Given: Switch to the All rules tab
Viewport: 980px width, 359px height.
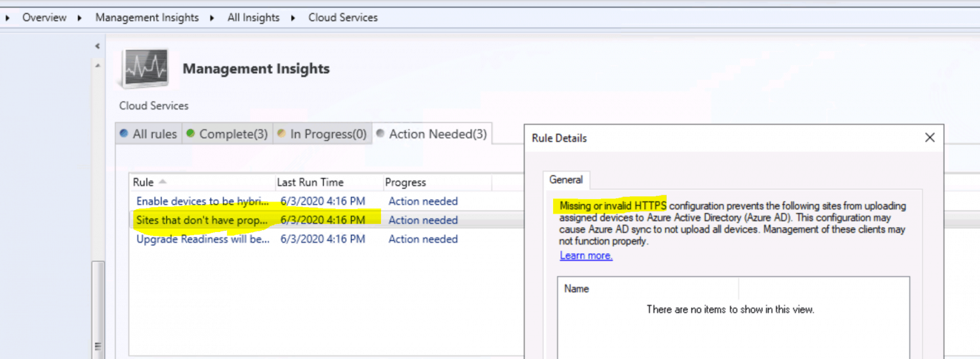Looking at the screenshot, I should (149, 134).
